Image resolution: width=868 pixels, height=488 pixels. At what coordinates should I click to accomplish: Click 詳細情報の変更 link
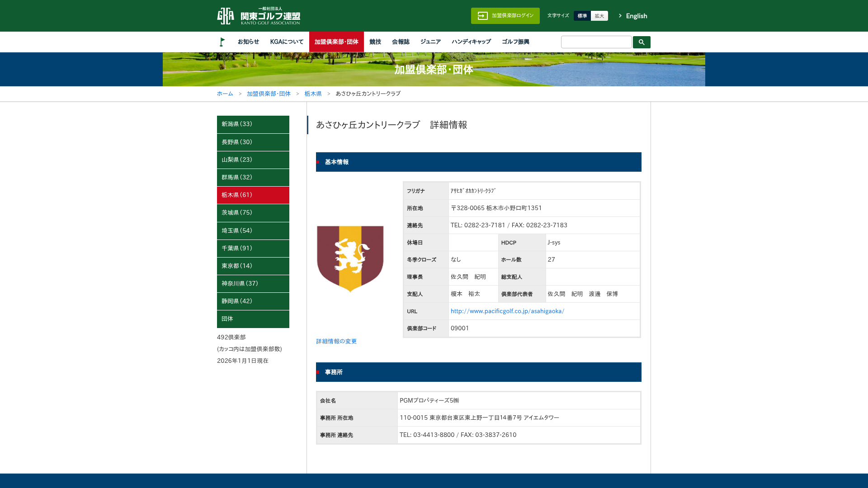pyautogui.click(x=336, y=341)
